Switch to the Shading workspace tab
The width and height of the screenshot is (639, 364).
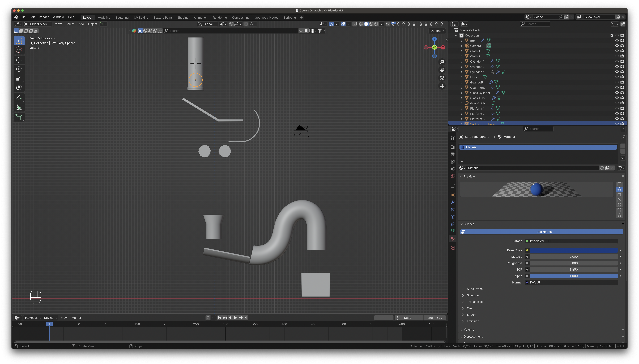(183, 17)
